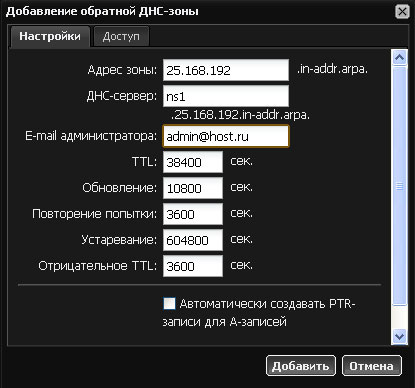Click the E-mail администратора field
415x388 pixels.
(x=226, y=136)
